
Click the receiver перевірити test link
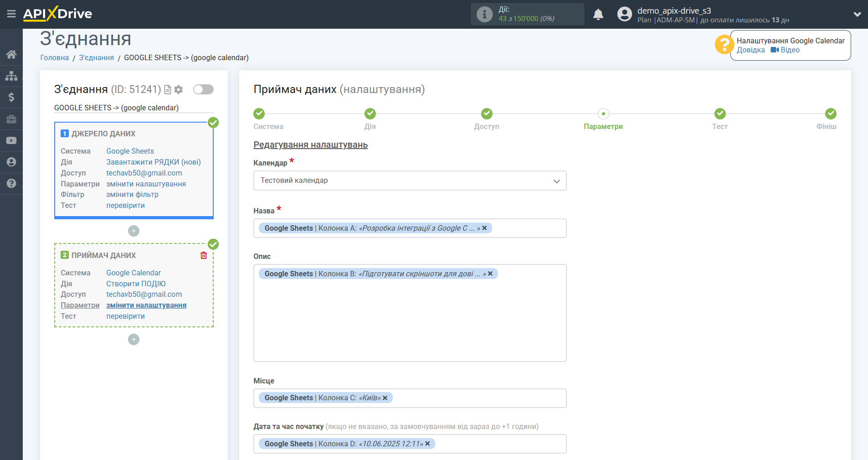tap(126, 316)
